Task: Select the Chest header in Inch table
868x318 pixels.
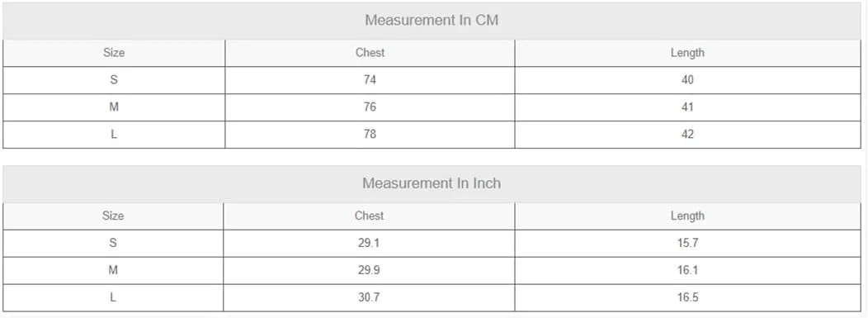Action: pos(370,216)
